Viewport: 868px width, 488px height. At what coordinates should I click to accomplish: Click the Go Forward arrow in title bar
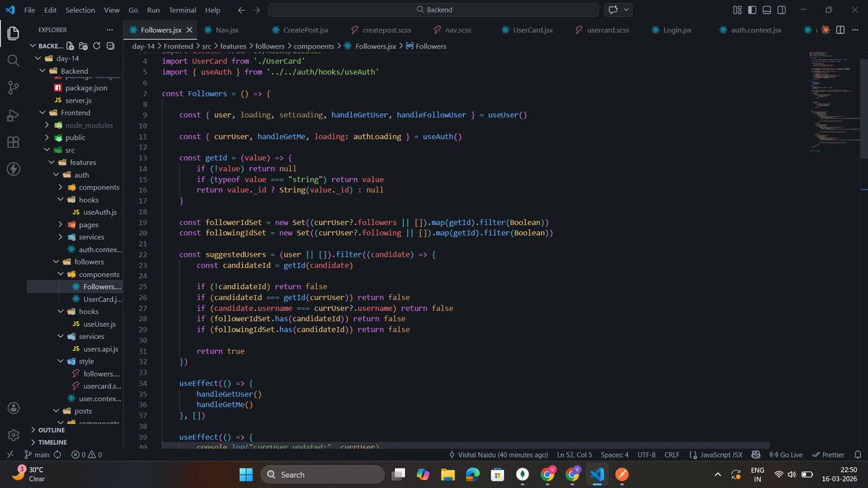pos(256,10)
